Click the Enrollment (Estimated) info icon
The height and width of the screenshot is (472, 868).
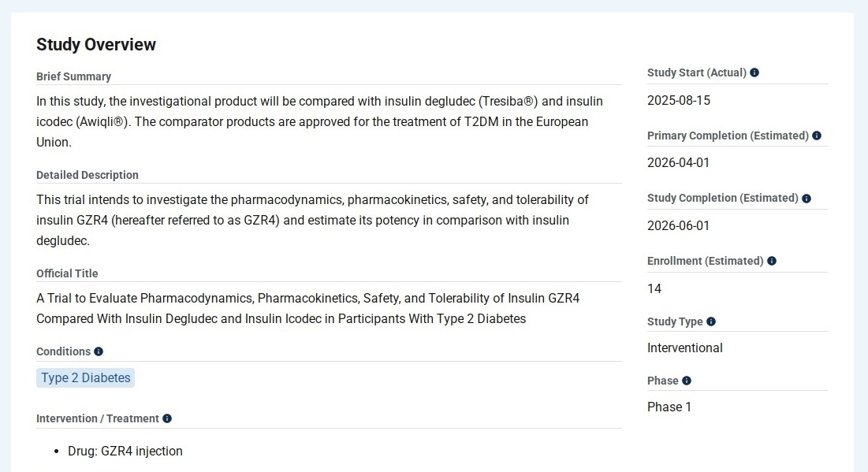[x=772, y=261]
